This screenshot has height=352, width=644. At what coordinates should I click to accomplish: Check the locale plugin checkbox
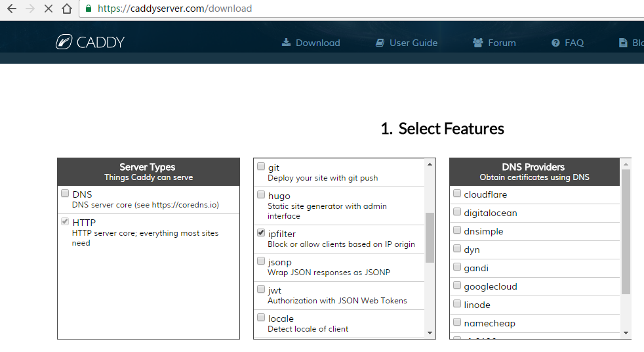pos(261,317)
